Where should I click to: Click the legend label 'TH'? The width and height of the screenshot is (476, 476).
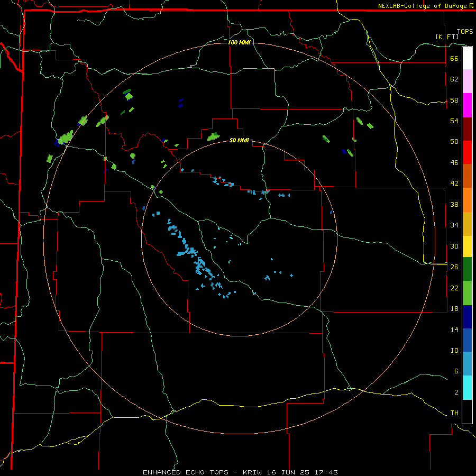pos(454,413)
